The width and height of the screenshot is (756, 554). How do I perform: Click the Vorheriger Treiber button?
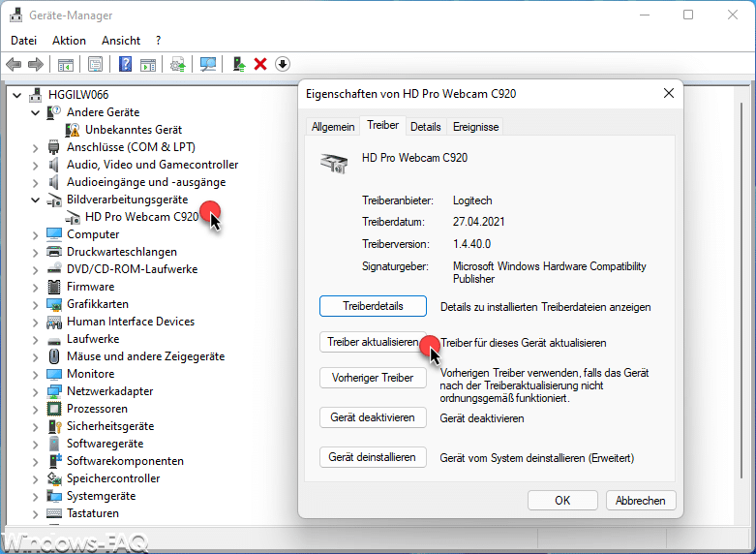[373, 378]
